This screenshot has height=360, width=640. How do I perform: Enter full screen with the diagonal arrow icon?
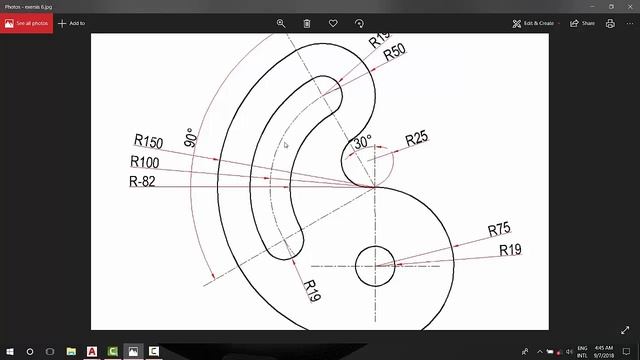click(625, 330)
